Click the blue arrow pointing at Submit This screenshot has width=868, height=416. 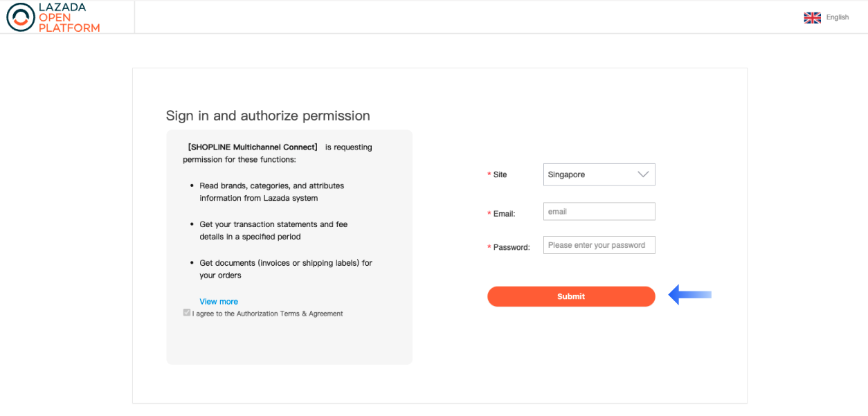point(689,296)
